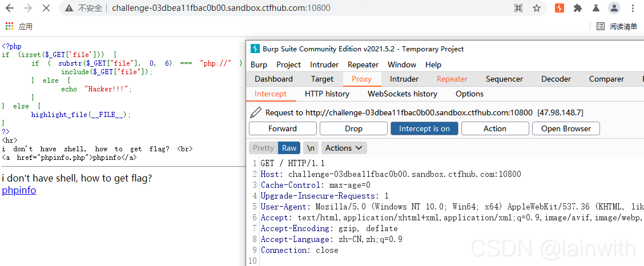This screenshot has width=644, height=266.
Task: Click the flask extension icon
Action: (596, 8)
